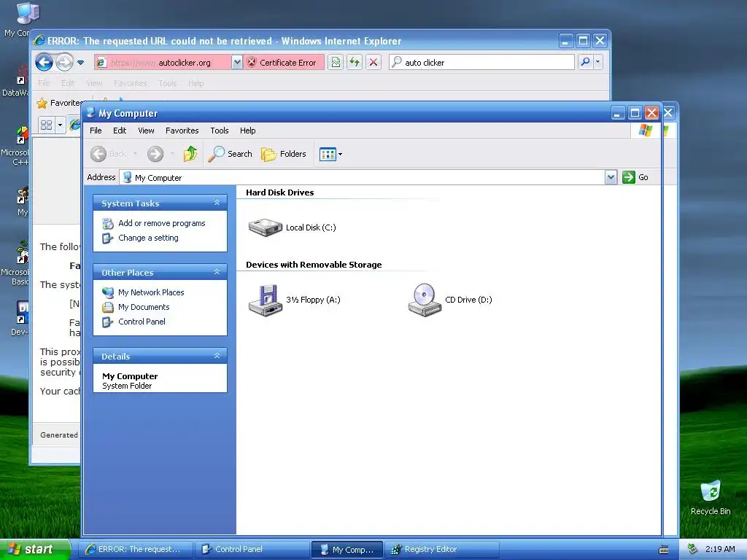The width and height of the screenshot is (747, 560).
Task: Click IE Refresh icon
Action: (355, 63)
